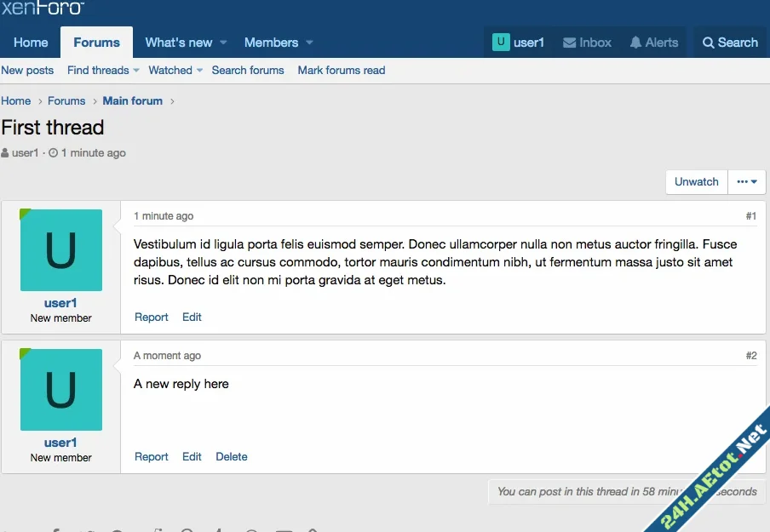
Task: Click the Search magnifier icon
Action: point(709,43)
